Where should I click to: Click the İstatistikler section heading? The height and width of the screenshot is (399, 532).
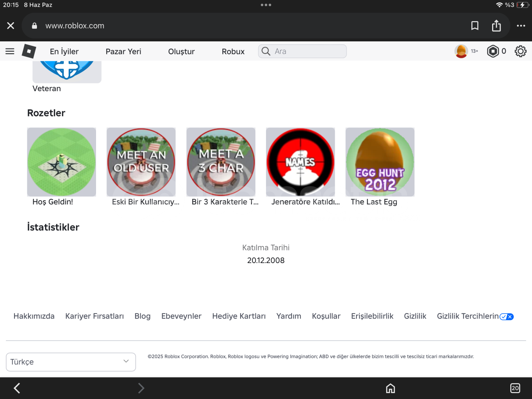tap(53, 227)
